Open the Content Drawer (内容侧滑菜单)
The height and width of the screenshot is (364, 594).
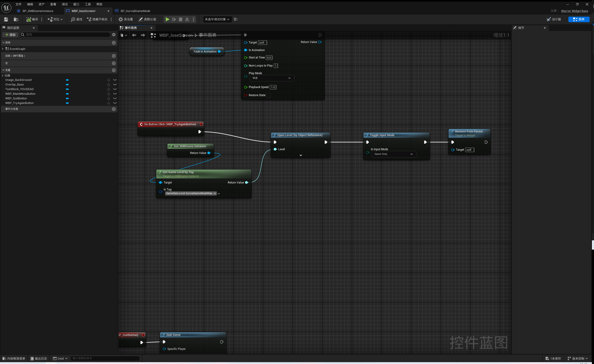click(x=14, y=358)
